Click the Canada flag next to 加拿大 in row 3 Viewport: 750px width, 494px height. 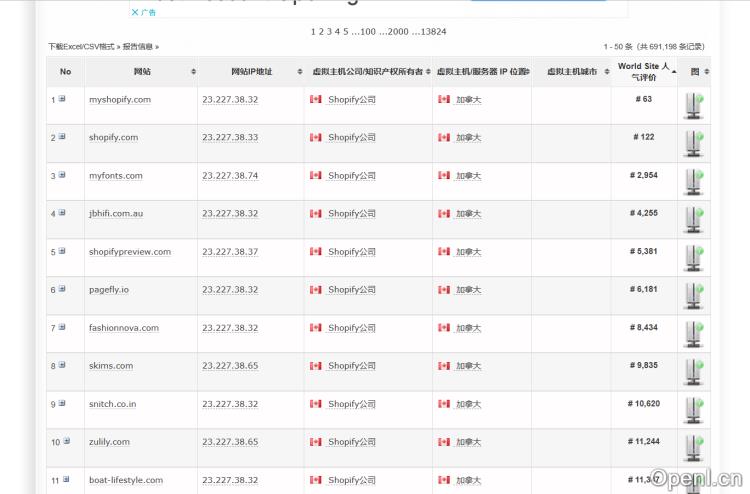444,176
